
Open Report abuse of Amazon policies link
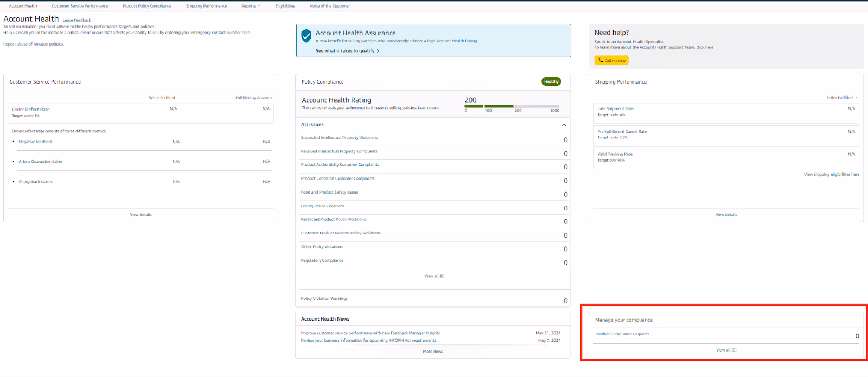click(33, 44)
